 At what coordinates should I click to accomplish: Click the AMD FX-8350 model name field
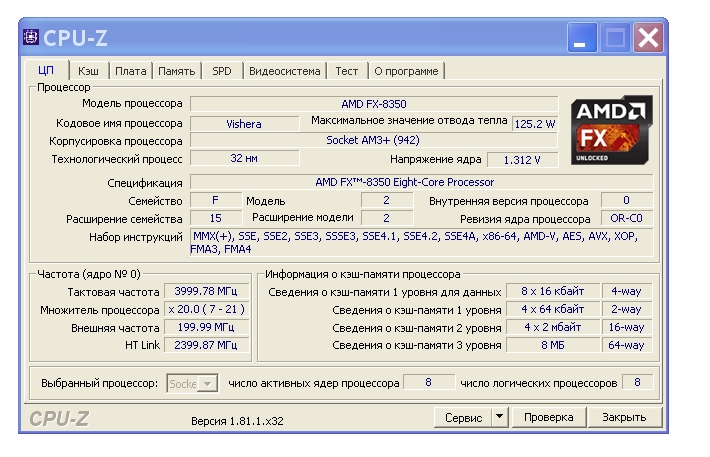373,104
